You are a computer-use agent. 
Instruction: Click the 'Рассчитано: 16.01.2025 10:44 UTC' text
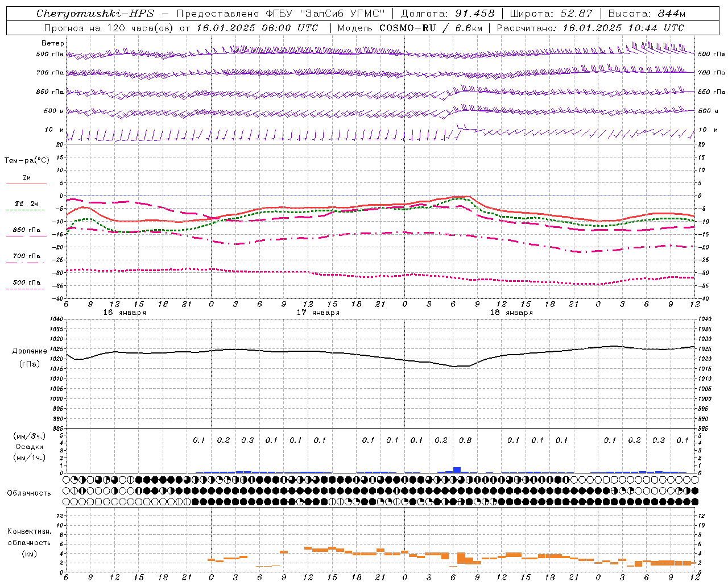(590, 28)
